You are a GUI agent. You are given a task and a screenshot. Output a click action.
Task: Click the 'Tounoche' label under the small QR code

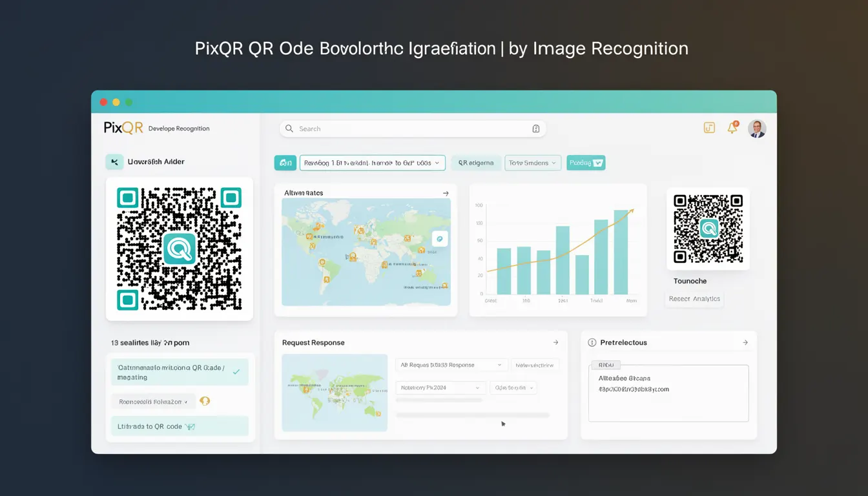tap(690, 281)
